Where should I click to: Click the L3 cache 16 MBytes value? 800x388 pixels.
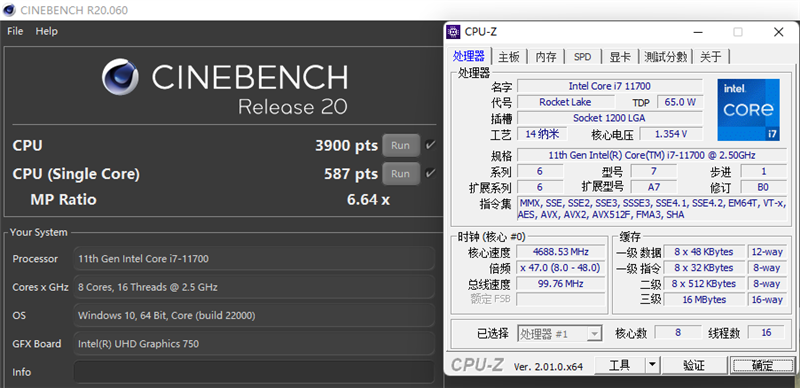coord(704,299)
